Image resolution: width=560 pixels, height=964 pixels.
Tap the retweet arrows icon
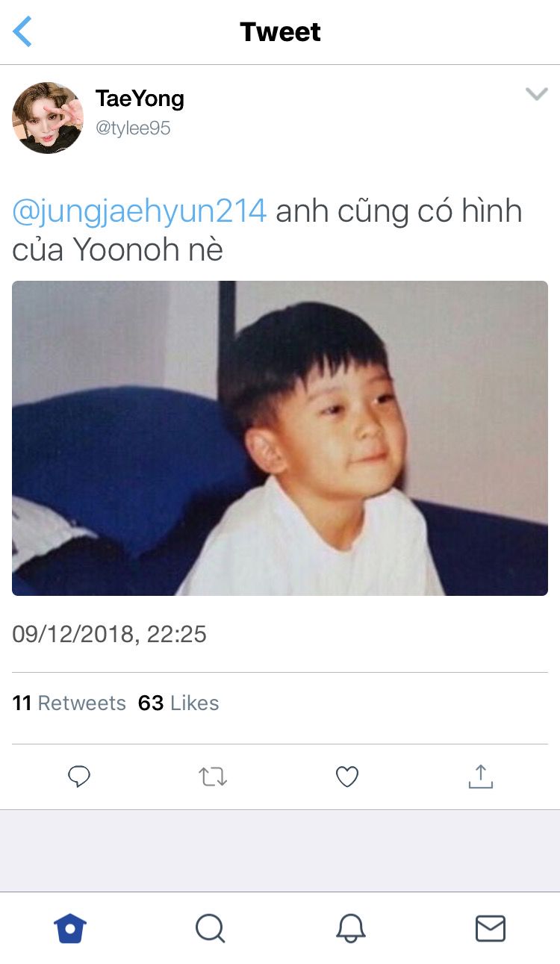pyautogui.click(x=213, y=777)
